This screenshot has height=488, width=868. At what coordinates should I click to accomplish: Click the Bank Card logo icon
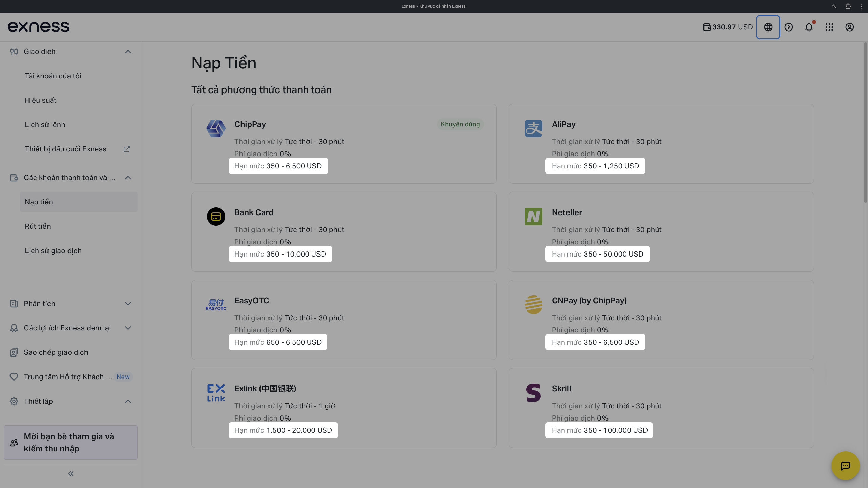(216, 217)
